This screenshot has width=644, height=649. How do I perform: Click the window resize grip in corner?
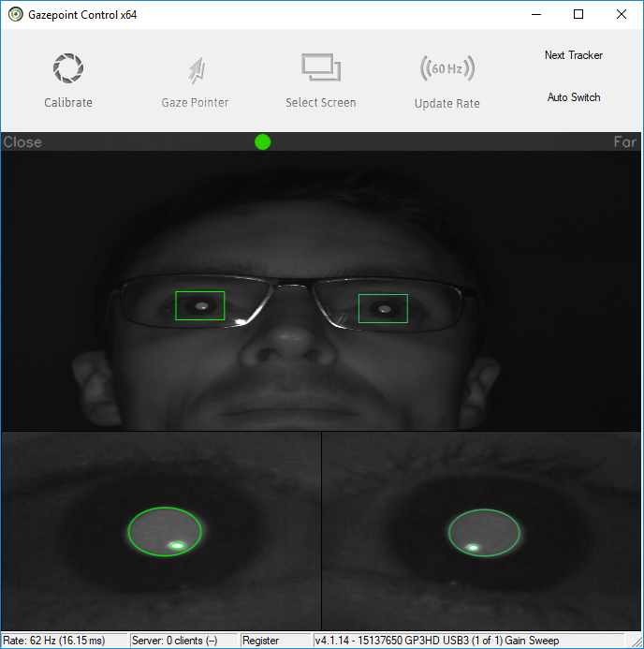pos(636,641)
